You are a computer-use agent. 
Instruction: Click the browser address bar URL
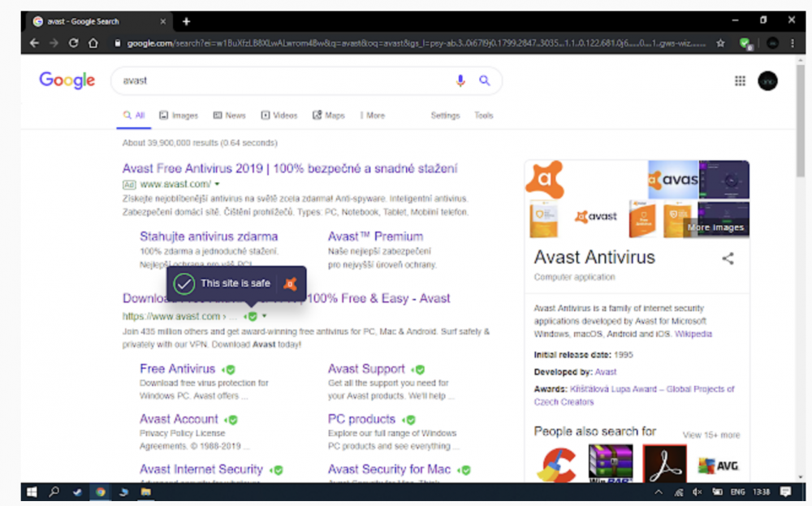pos(416,44)
